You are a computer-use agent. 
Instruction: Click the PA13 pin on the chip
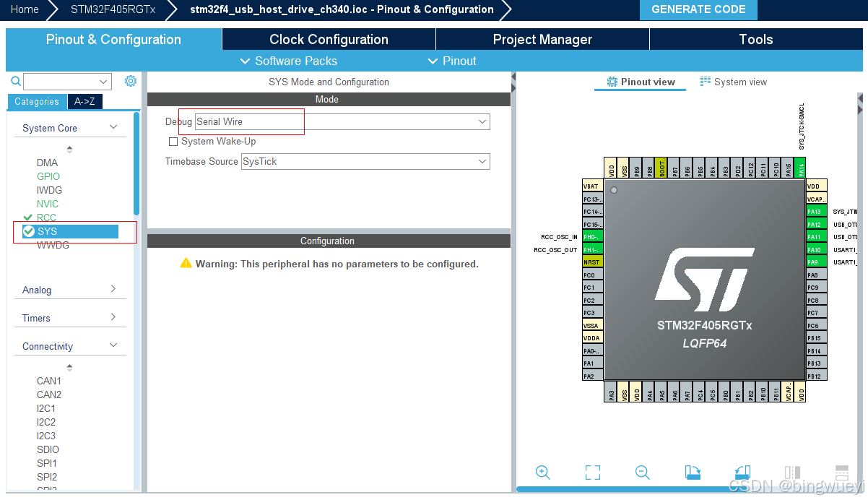[816, 212]
